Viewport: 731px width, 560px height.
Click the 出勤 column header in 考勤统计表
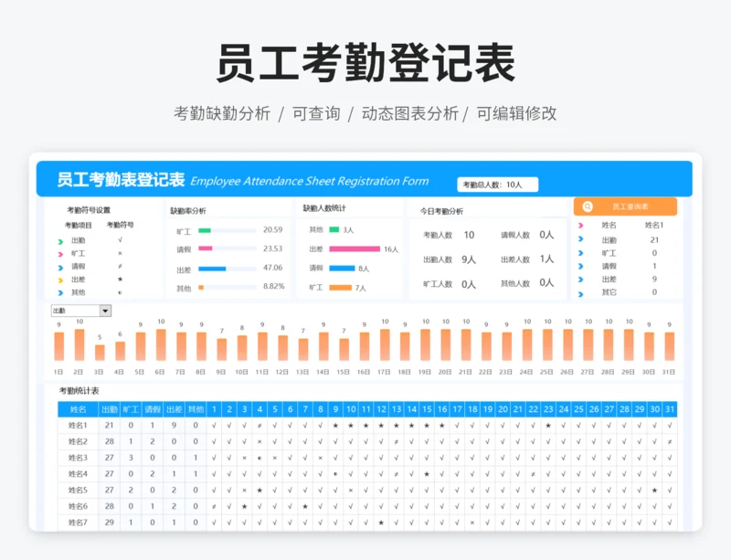109,409
